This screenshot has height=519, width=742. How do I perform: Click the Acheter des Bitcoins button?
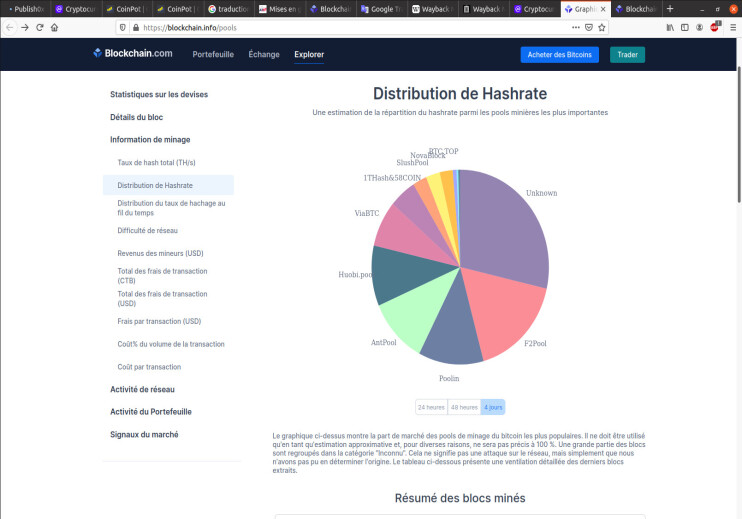(559, 54)
